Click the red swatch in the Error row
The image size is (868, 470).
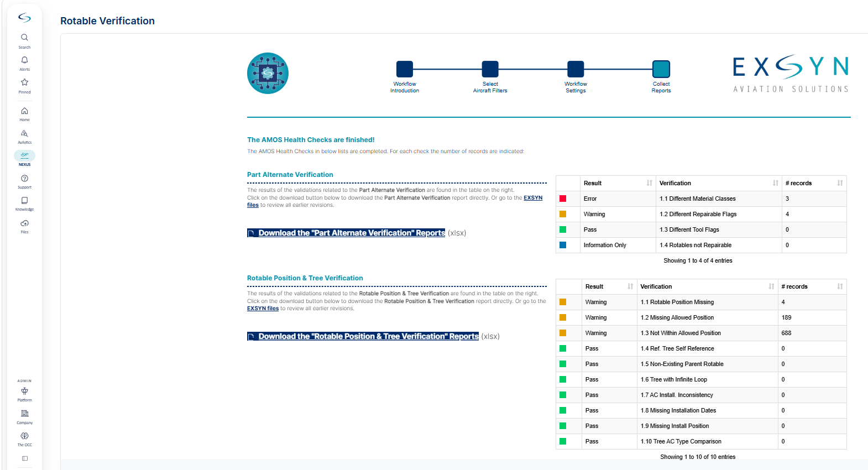click(x=563, y=199)
